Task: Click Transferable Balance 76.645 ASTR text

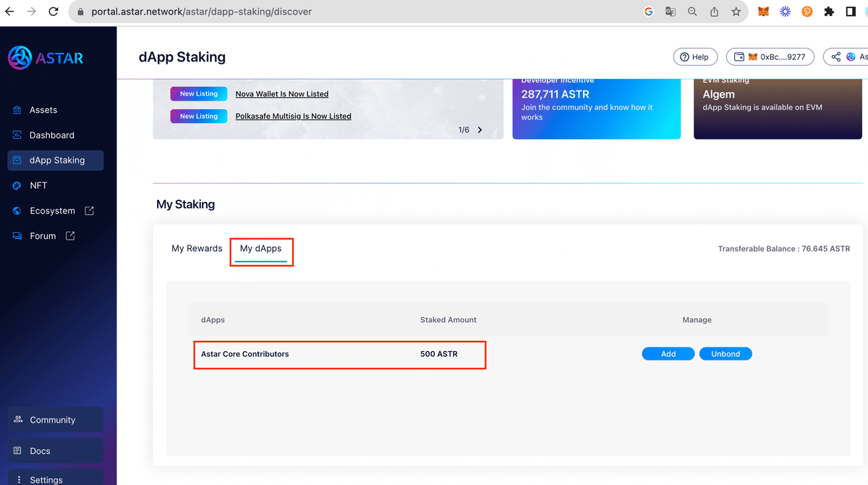Action: (784, 249)
